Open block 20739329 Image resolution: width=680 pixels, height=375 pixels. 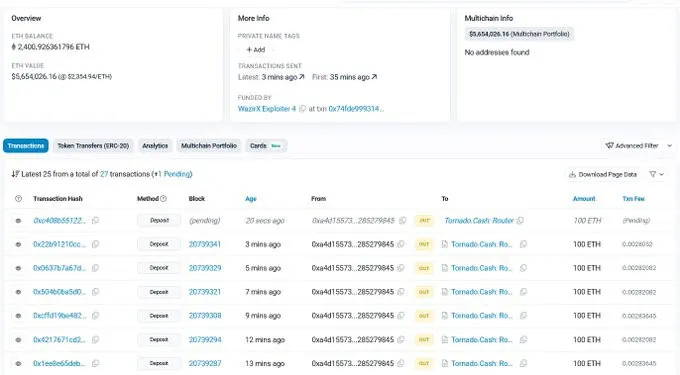click(x=205, y=268)
